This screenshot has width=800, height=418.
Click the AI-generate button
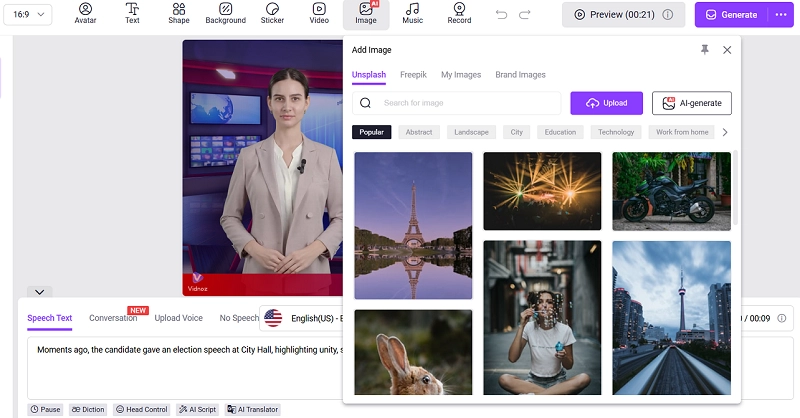pos(692,103)
